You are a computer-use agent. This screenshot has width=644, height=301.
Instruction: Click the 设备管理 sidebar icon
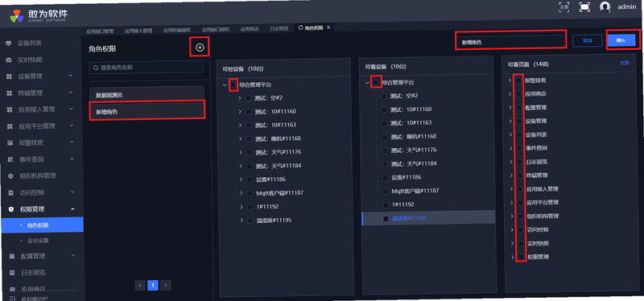pyautogui.click(x=9, y=76)
